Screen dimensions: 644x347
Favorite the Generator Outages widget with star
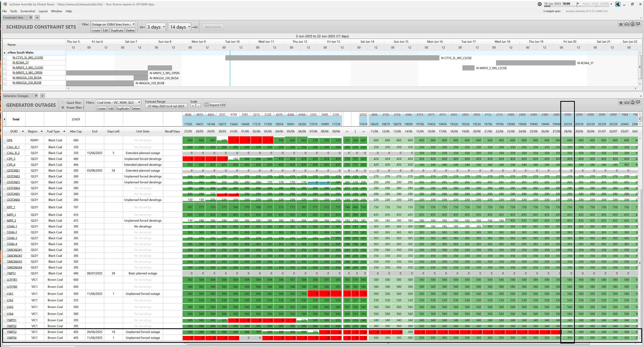coord(621,102)
